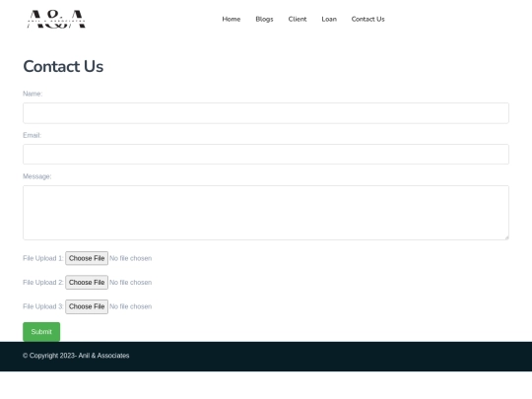Open the Client navigation link

point(298,20)
